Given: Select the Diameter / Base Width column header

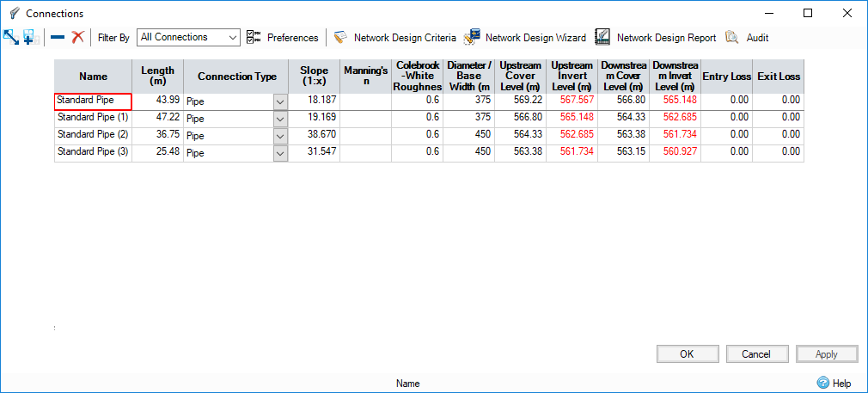Looking at the screenshot, I should 469,77.
